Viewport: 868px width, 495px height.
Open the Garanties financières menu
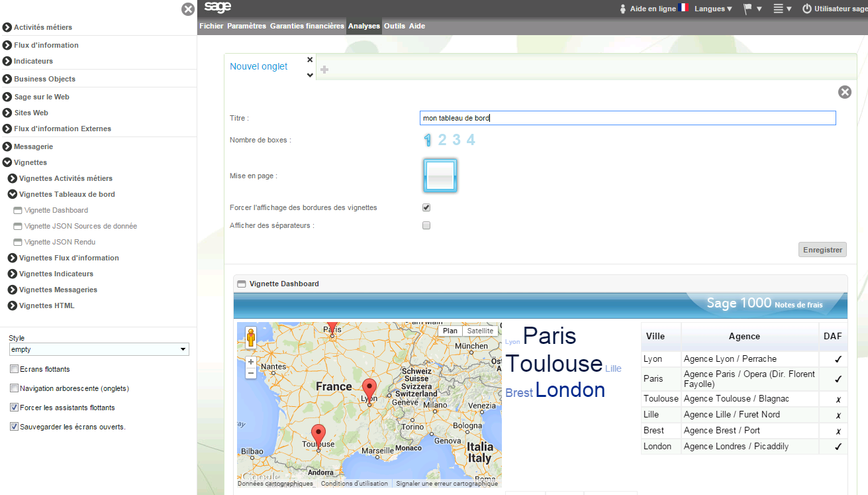click(x=307, y=26)
